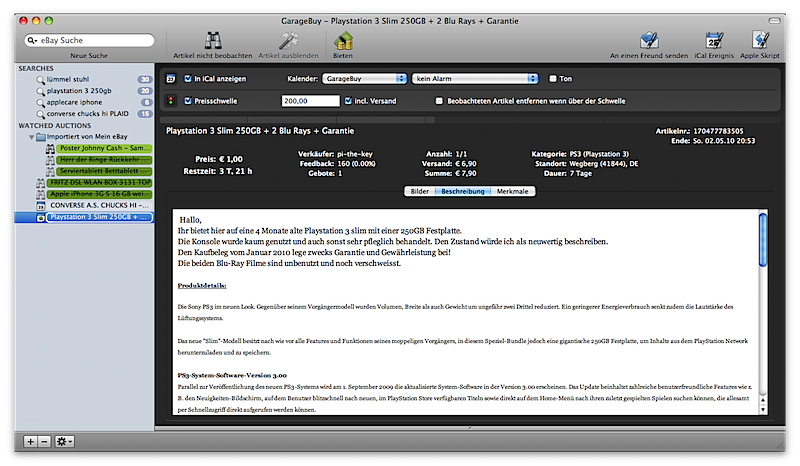Click the lümmel stuhl search icon
Image resolution: width=800 pixels, height=466 pixels.
40,80
